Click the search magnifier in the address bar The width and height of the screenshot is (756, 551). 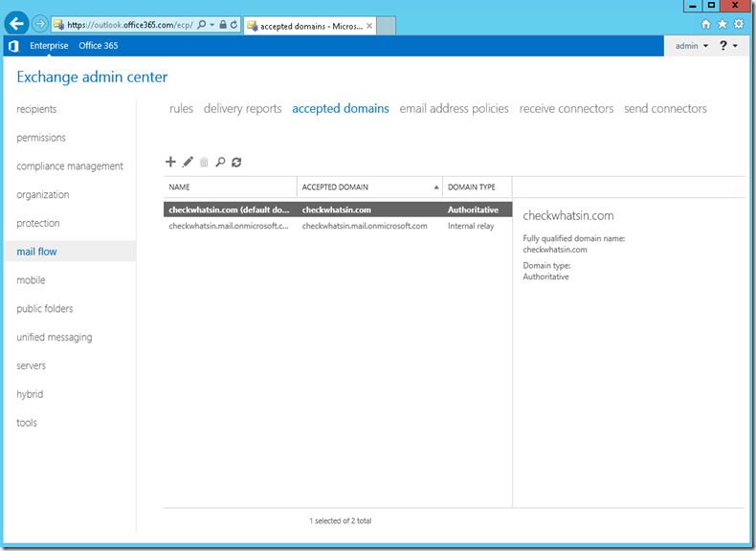click(x=202, y=25)
